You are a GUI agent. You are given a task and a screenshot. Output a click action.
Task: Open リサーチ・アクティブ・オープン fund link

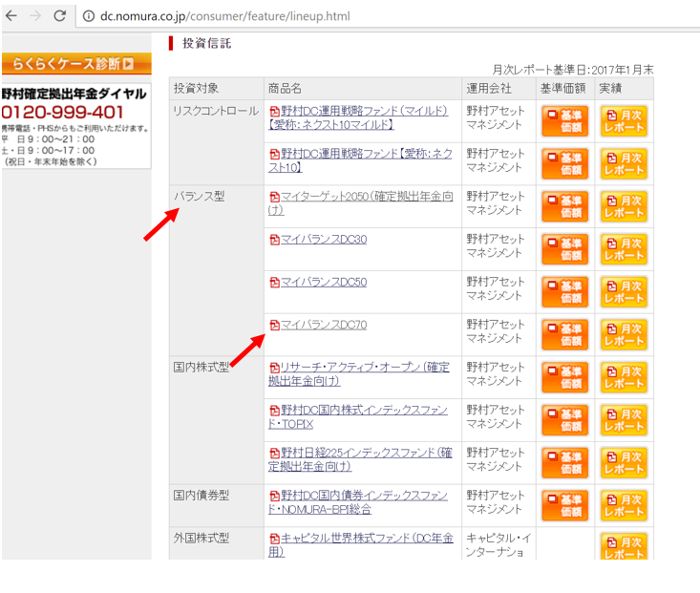tap(359, 373)
